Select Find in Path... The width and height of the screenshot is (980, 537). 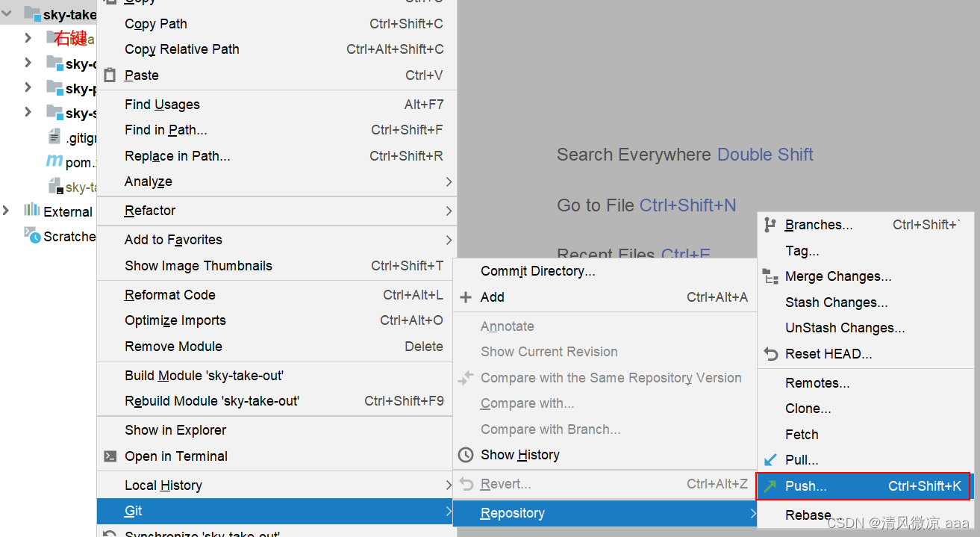click(277, 130)
